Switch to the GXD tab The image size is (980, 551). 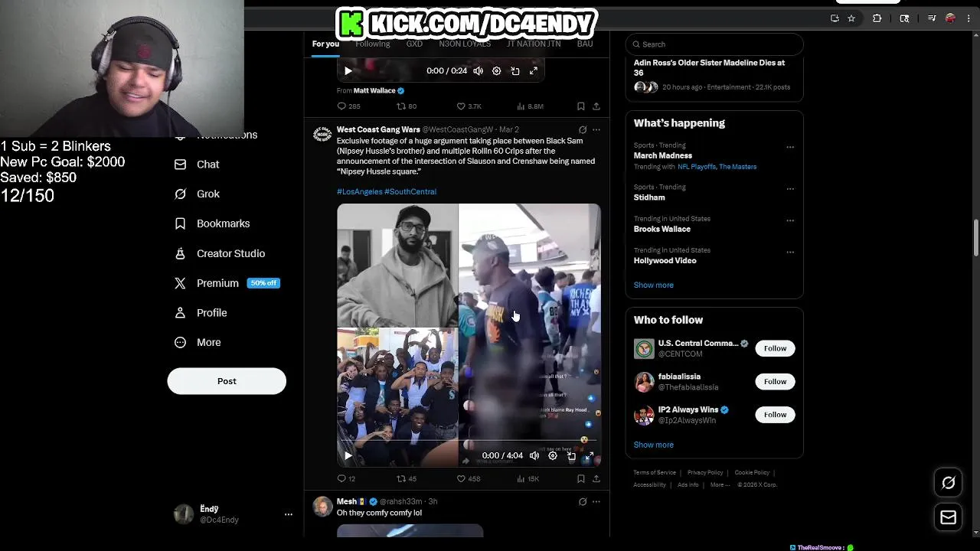414,44
